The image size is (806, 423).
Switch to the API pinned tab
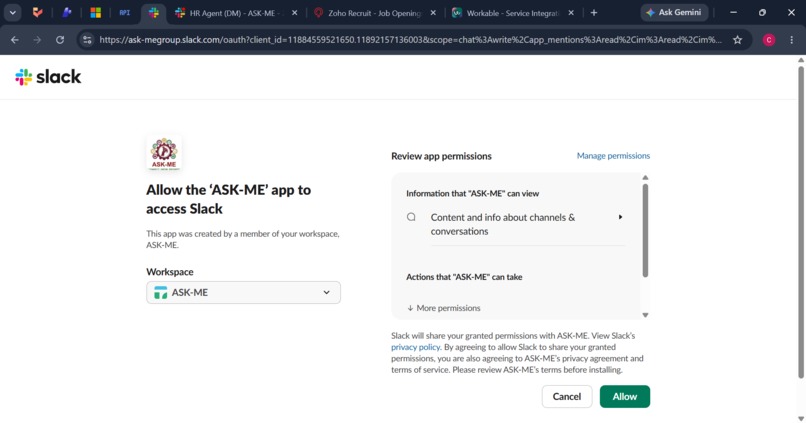(125, 13)
